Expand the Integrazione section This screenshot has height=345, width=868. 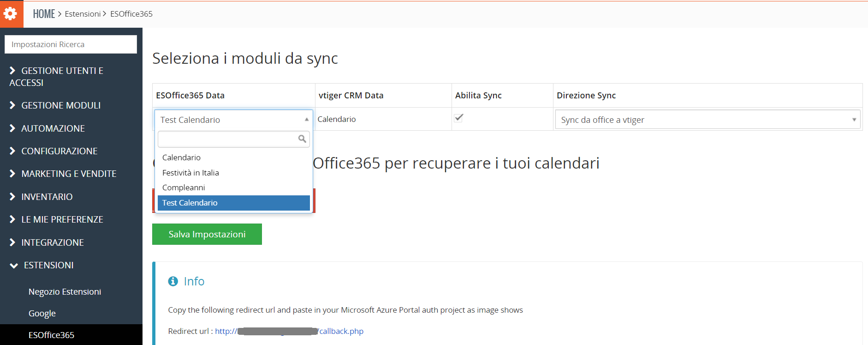tap(47, 242)
